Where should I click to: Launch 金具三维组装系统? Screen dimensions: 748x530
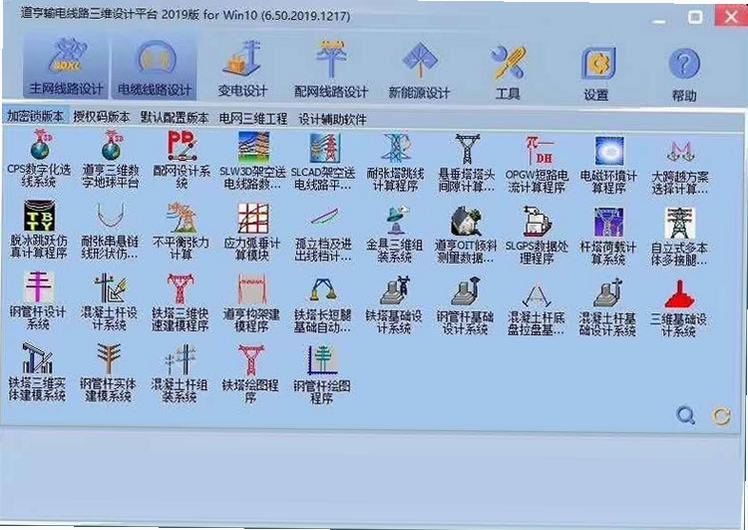click(395, 234)
